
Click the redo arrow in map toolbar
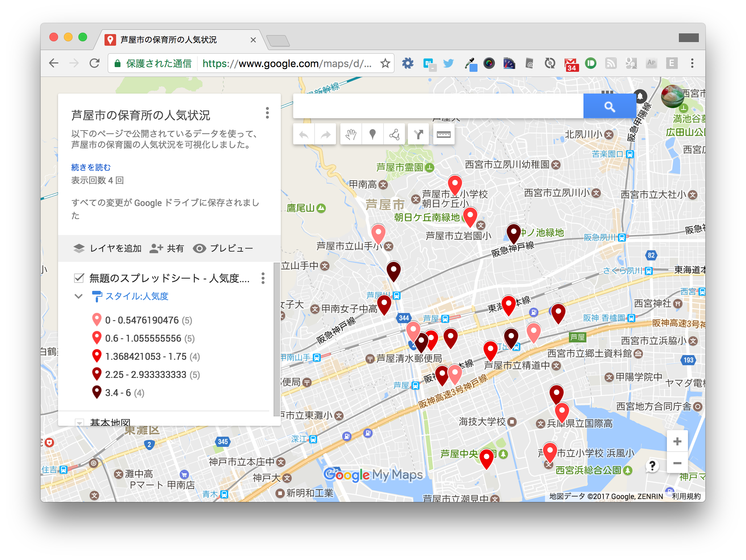coord(325,135)
